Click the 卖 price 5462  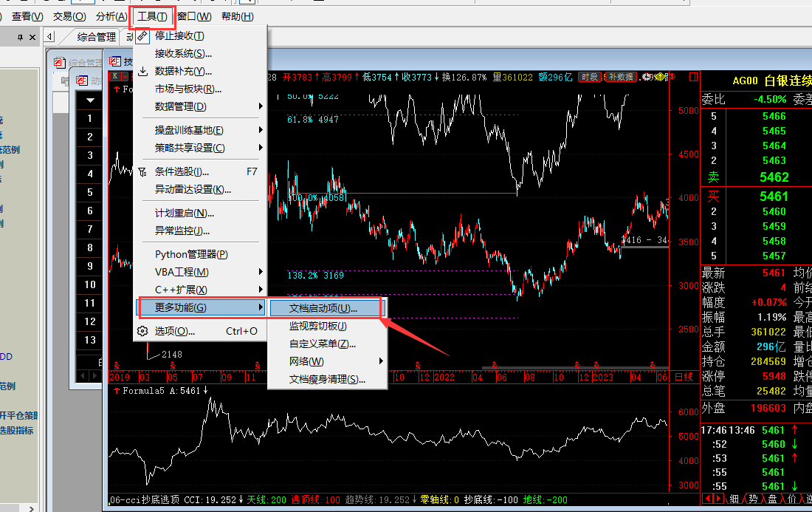[774, 177]
